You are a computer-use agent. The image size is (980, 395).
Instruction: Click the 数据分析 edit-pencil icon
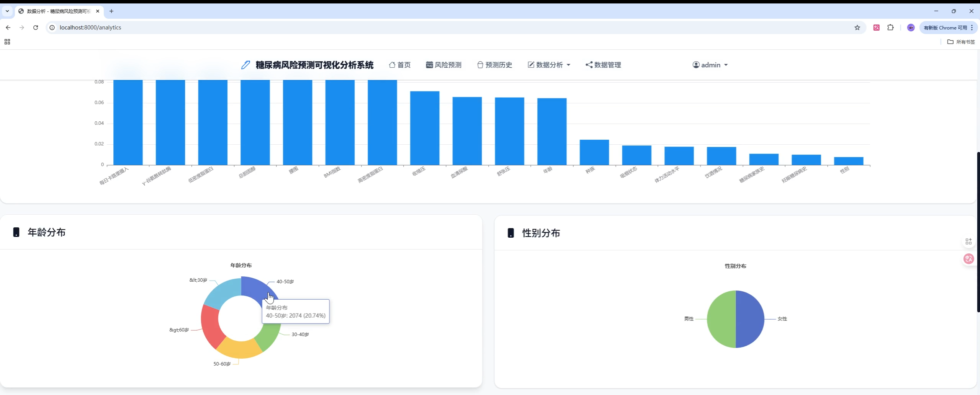[x=530, y=65]
